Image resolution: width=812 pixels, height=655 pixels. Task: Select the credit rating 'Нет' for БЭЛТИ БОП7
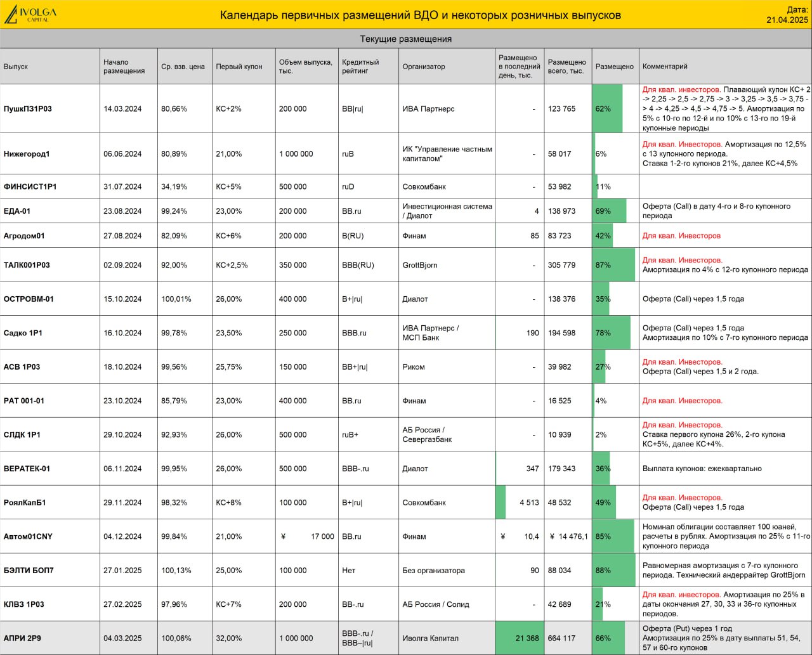tap(349, 571)
